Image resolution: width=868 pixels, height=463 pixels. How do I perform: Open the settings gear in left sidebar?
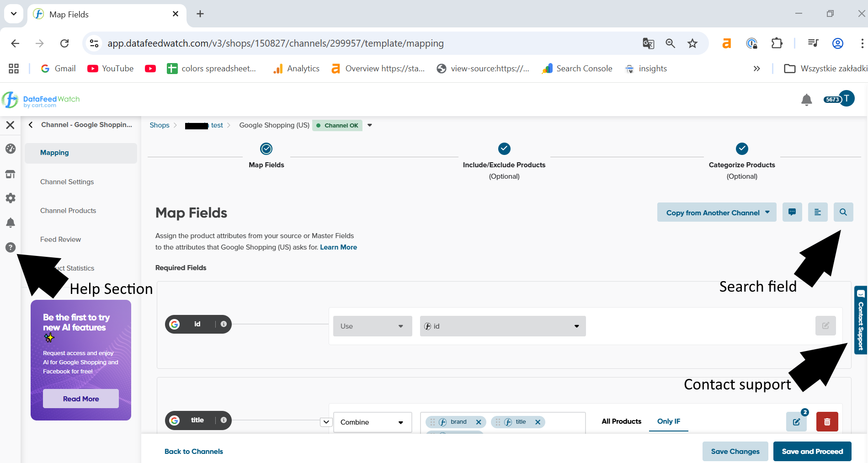(x=11, y=198)
